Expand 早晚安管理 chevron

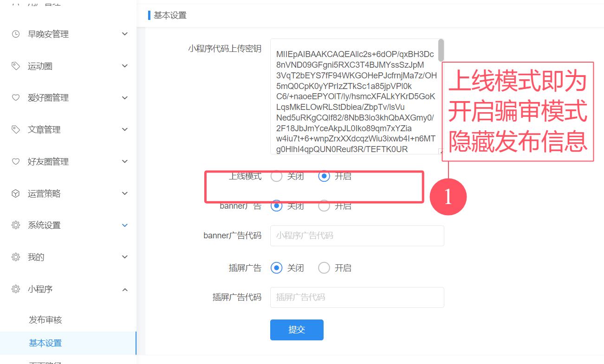[124, 34]
